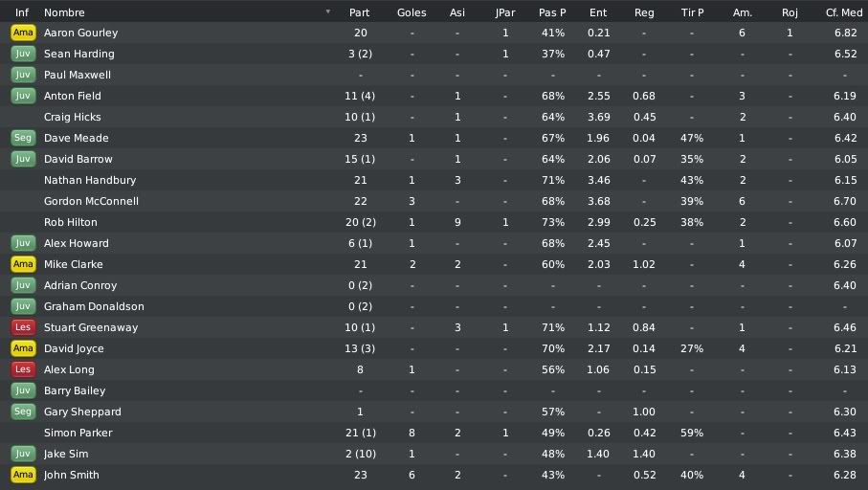Click John Smith's Ama badge
The height and width of the screenshot is (490, 868).
(x=23, y=475)
